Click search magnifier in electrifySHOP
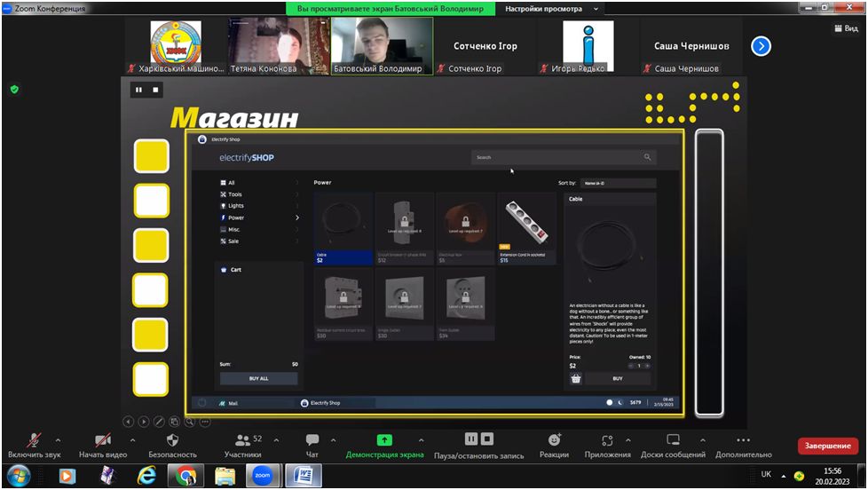The height and width of the screenshot is (490, 868). (x=647, y=157)
